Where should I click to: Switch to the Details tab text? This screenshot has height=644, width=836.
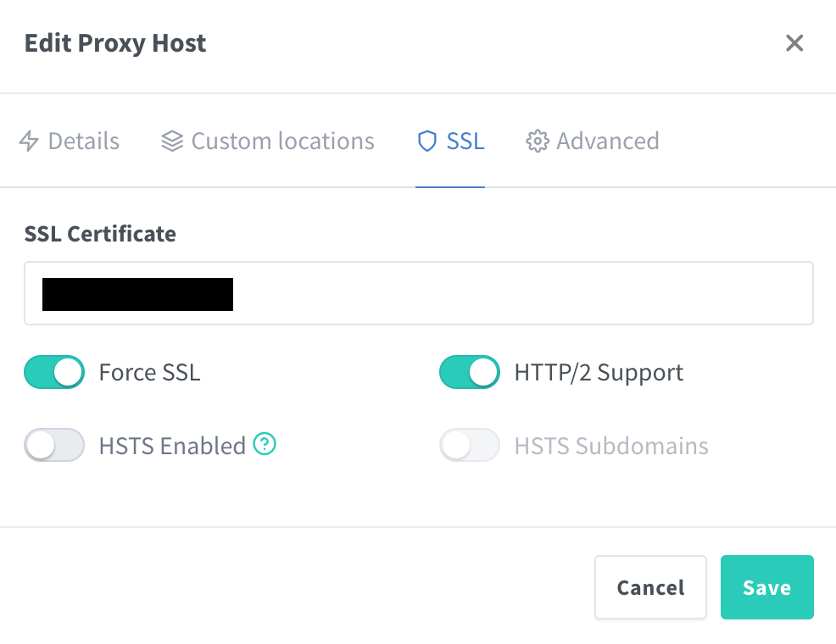[x=83, y=141]
